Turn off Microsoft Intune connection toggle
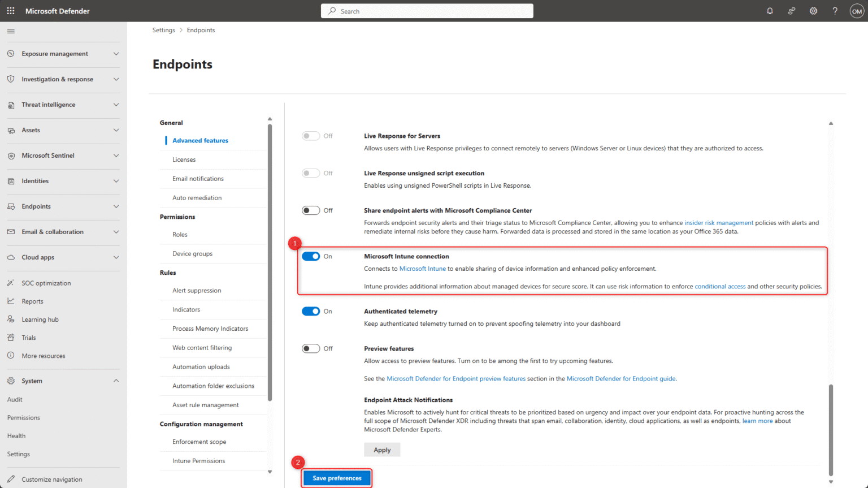Screen dimensions: 868x488 (311, 256)
